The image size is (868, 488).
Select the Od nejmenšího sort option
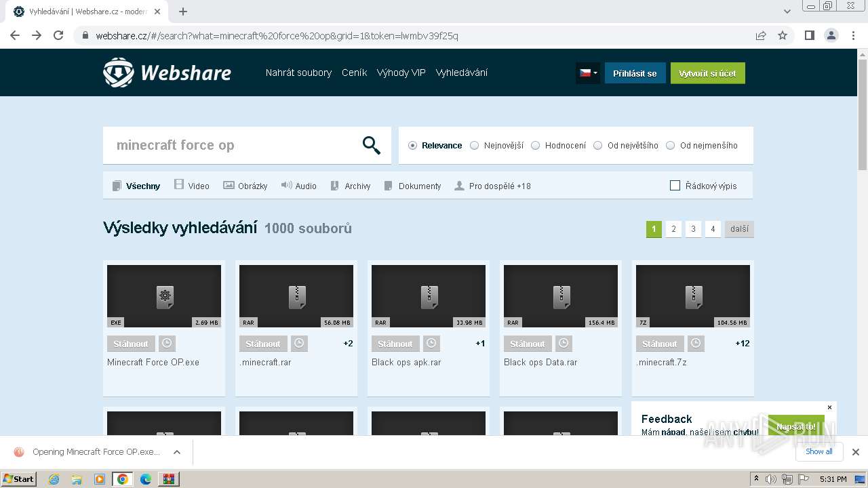click(671, 146)
